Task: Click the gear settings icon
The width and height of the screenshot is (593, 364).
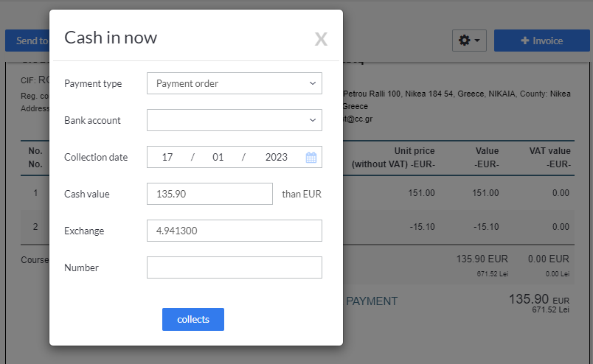Action: tap(464, 41)
